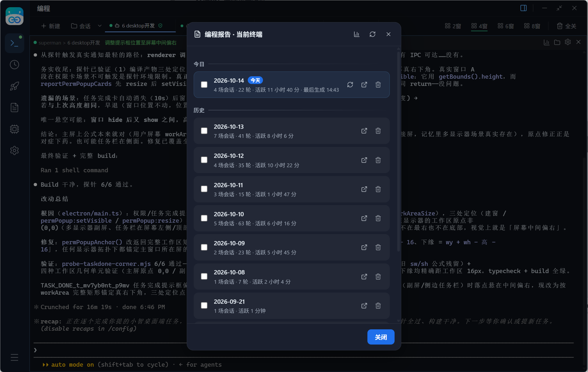Switch to 8窗 layout
This screenshot has width=588, height=372.
click(x=532, y=26)
